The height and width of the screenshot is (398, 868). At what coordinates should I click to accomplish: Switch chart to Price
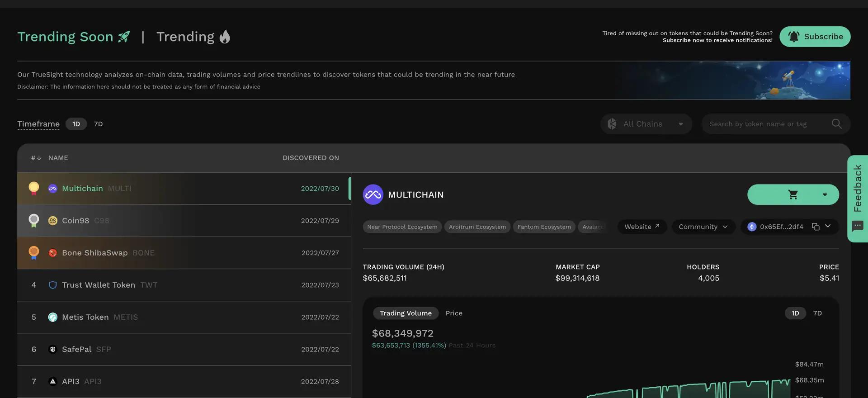coord(454,313)
